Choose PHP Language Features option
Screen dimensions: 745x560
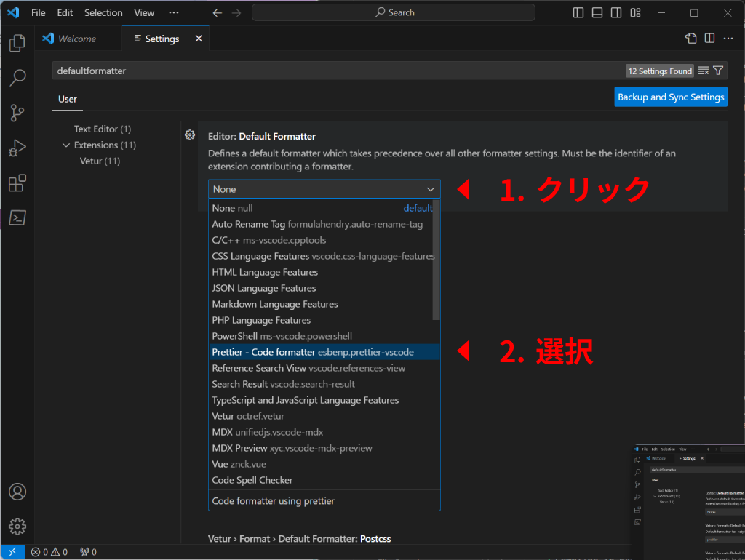pyautogui.click(x=322, y=320)
